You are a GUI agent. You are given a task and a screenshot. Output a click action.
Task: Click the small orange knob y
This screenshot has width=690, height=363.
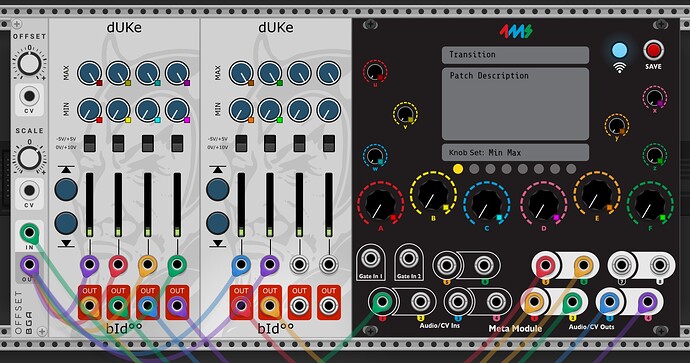click(x=617, y=126)
